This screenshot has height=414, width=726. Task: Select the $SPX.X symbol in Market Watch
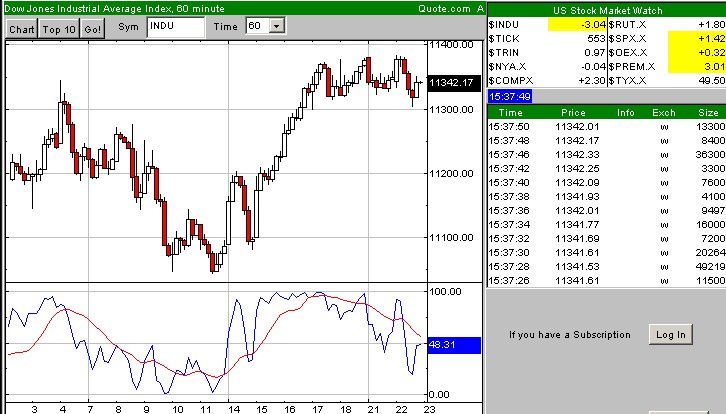627,39
